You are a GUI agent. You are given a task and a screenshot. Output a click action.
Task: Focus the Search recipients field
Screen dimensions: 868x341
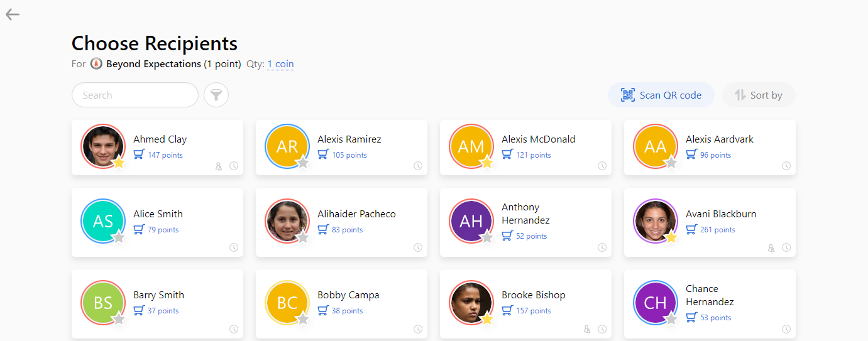point(135,95)
